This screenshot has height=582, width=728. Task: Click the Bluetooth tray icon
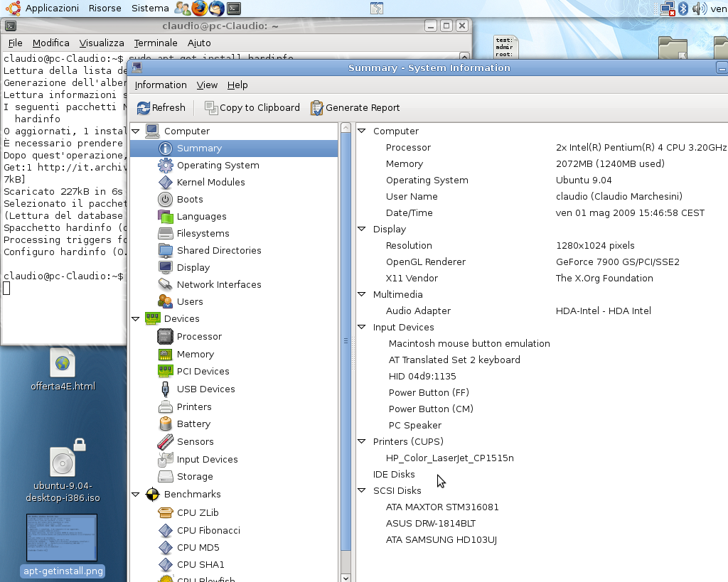683,9
